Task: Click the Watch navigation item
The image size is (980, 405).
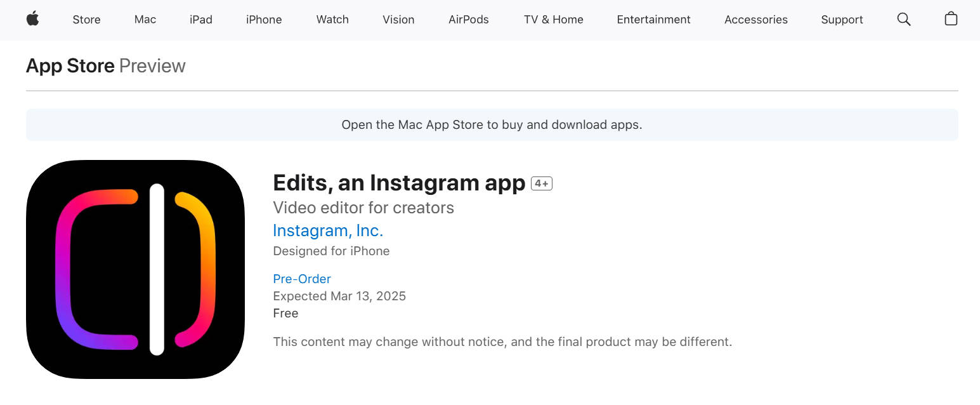Action: click(x=332, y=20)
